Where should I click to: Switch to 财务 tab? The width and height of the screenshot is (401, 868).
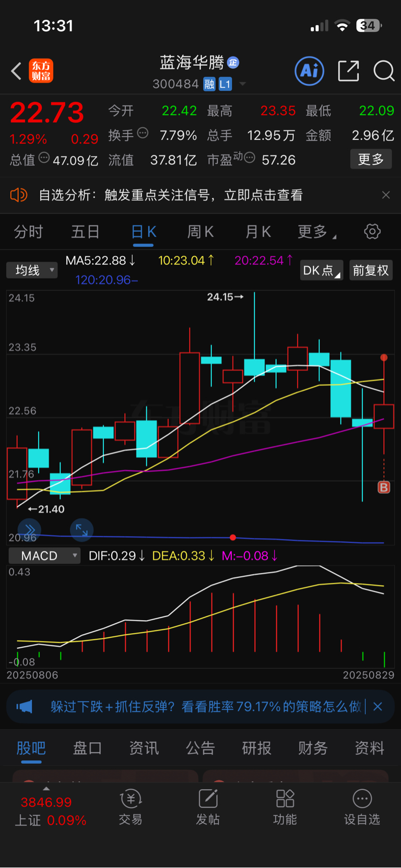pos(313,748)
